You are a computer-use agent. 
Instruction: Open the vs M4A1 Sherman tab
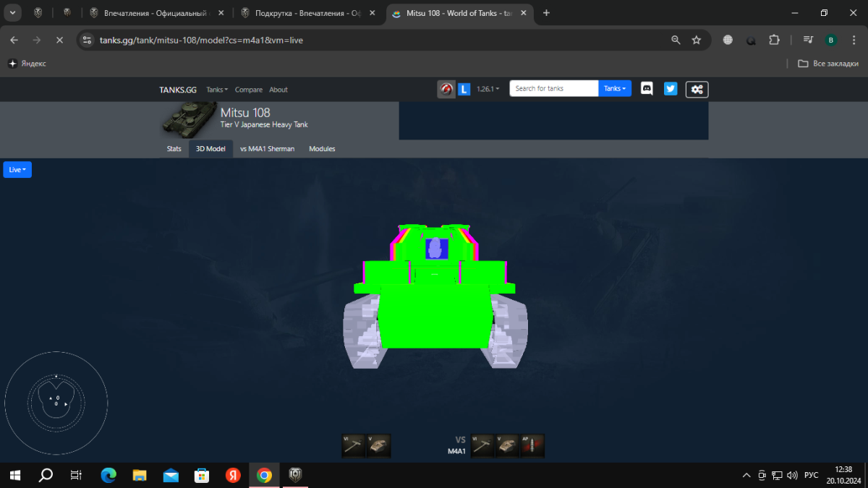coord(267,149)
